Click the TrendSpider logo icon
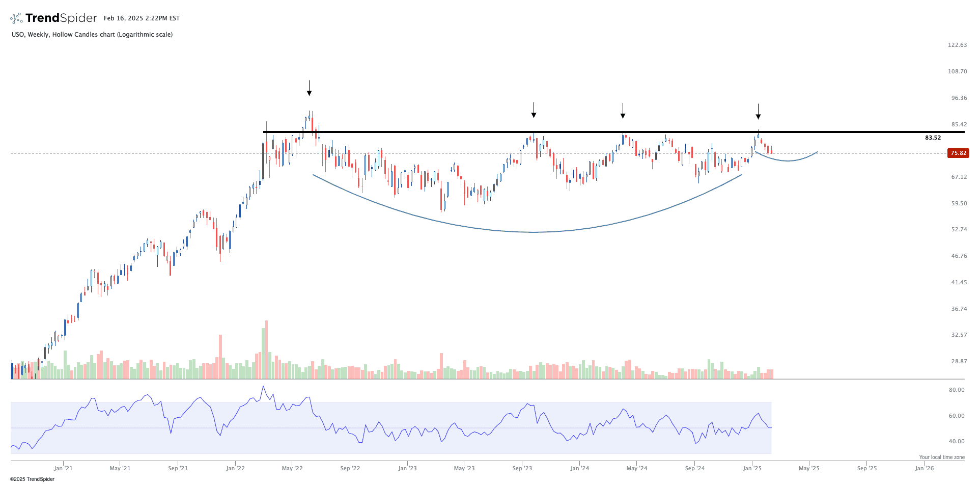This screenshot has width=980, height=484. [x=16, y=18]
